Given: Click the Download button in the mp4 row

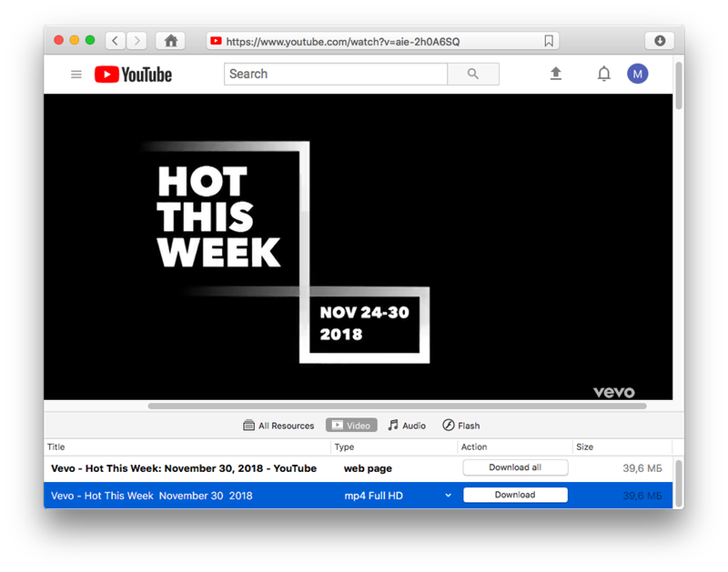Looking at the screenshot, I should click(x=515, y=495).
